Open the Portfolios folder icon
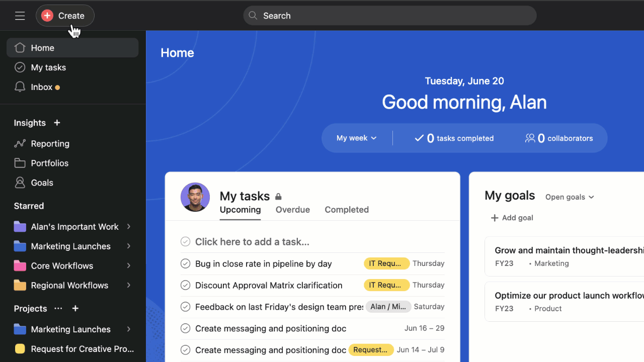 pos(20,163)
